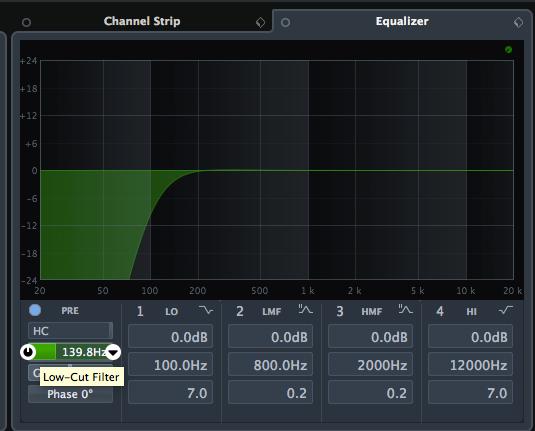Click the LMF band 0.0dB gain field

coord(271,337)
